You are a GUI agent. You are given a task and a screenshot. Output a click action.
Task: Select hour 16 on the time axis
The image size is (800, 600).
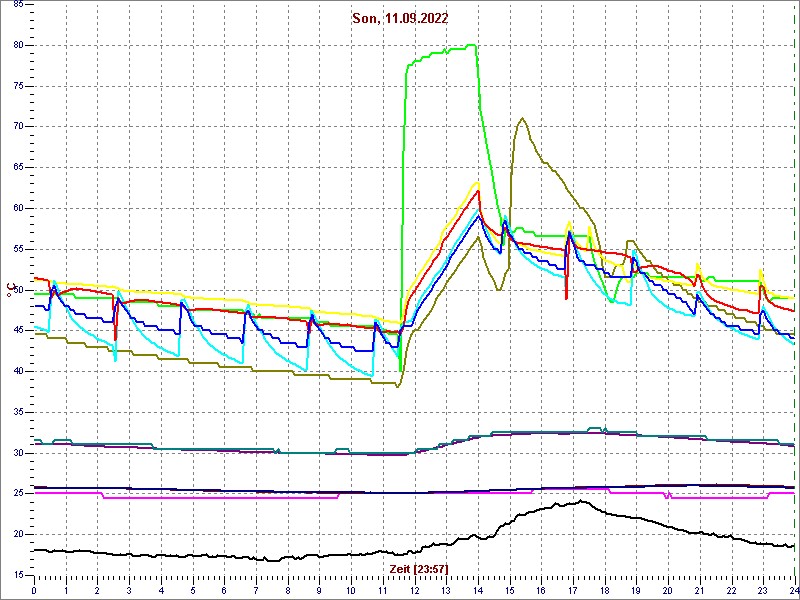pos(541,591)
